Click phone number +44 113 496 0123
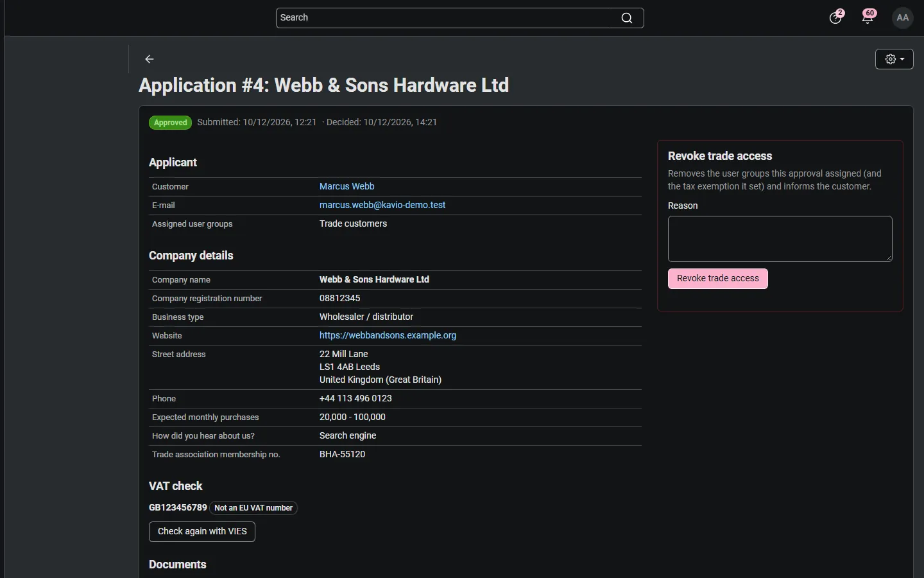Screen dimensions: 924x578 coord(355,398)
